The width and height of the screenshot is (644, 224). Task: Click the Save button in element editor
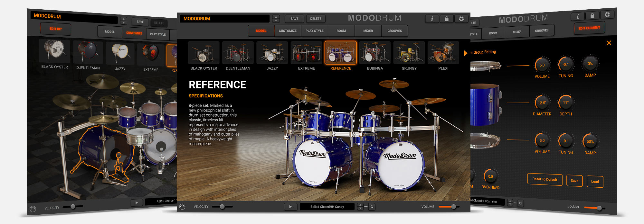point(574,181)
